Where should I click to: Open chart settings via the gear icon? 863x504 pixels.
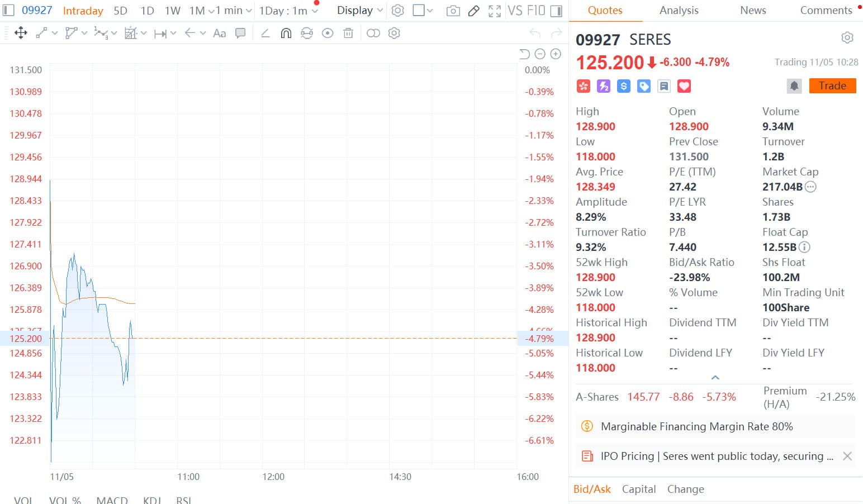(x=397, y=10)
